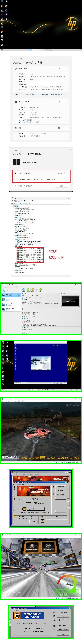82x644 pixels.
Task: Select NVIDIA Quadro K620 in Device Manager
Action: click(x=25, y=237)
